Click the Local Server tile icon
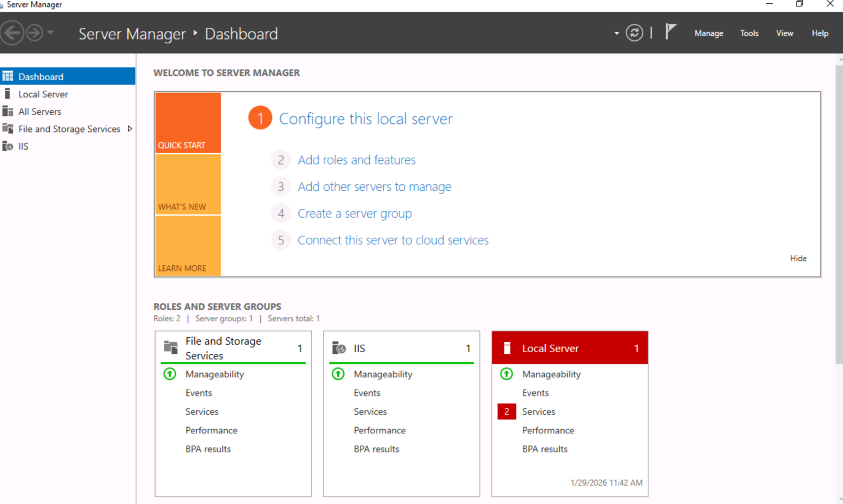 pyautogui.click(x=507, y=348)
